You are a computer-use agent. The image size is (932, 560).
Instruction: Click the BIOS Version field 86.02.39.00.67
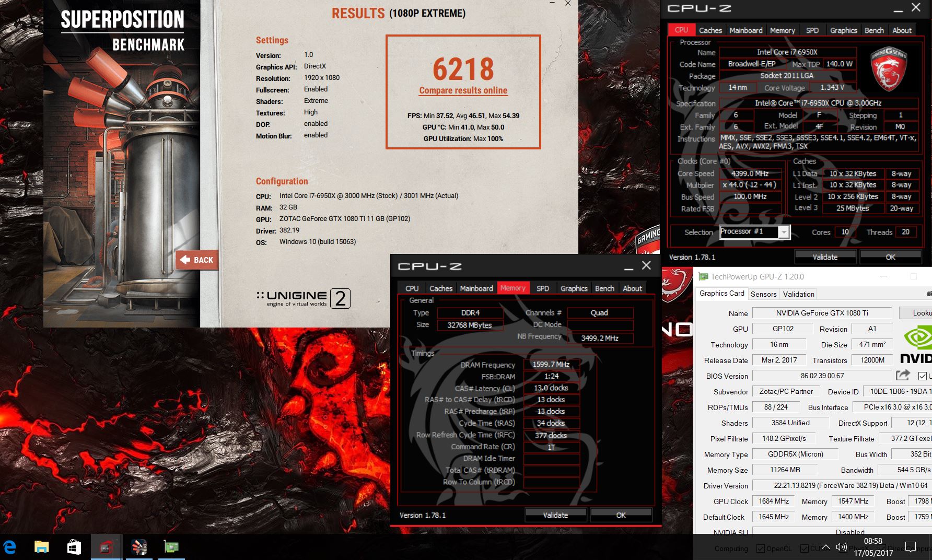click(822, 376)
